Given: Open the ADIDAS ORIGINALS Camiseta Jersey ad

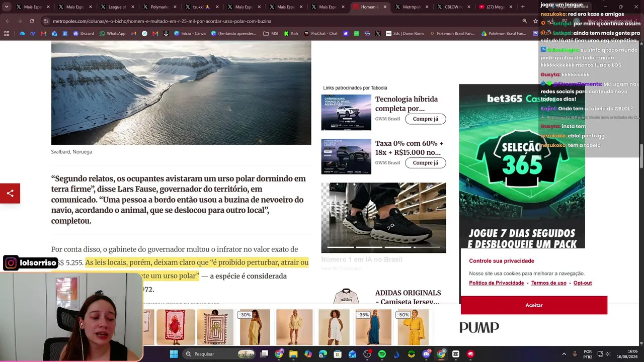Looking at the screenshot, I should [x=408, y=297].
